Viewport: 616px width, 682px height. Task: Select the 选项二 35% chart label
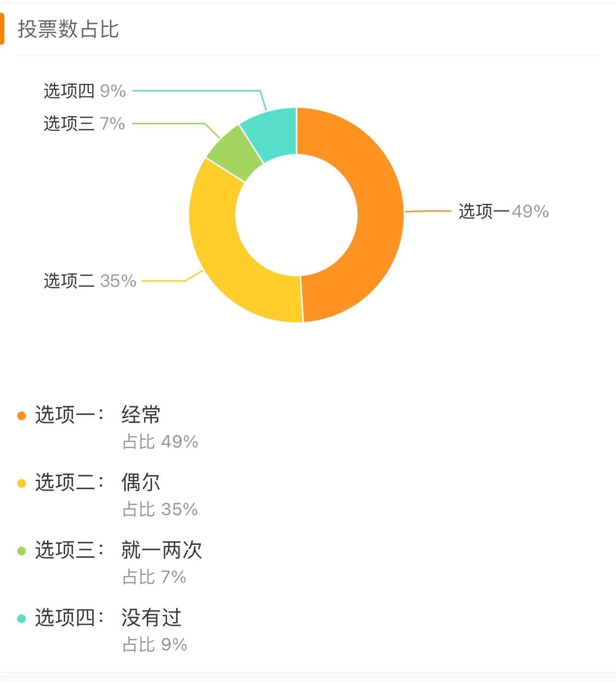pyautogui.click(x=90, y=281)
